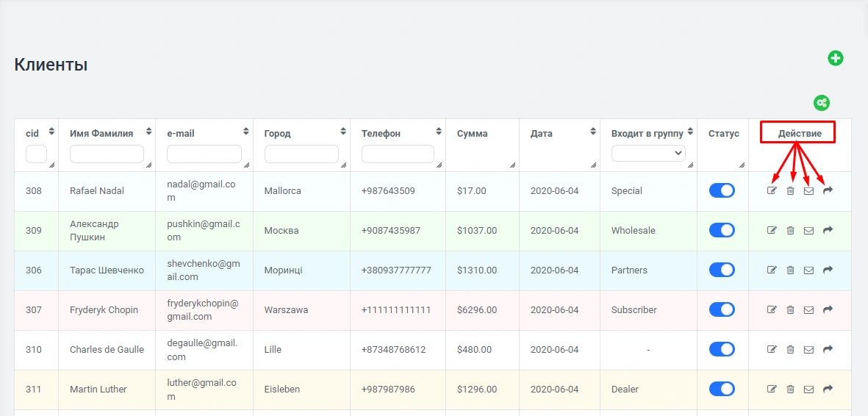Send email to Тарас Шевченко
The height and width of the screenshot is (416, 868).
[808, 270]
